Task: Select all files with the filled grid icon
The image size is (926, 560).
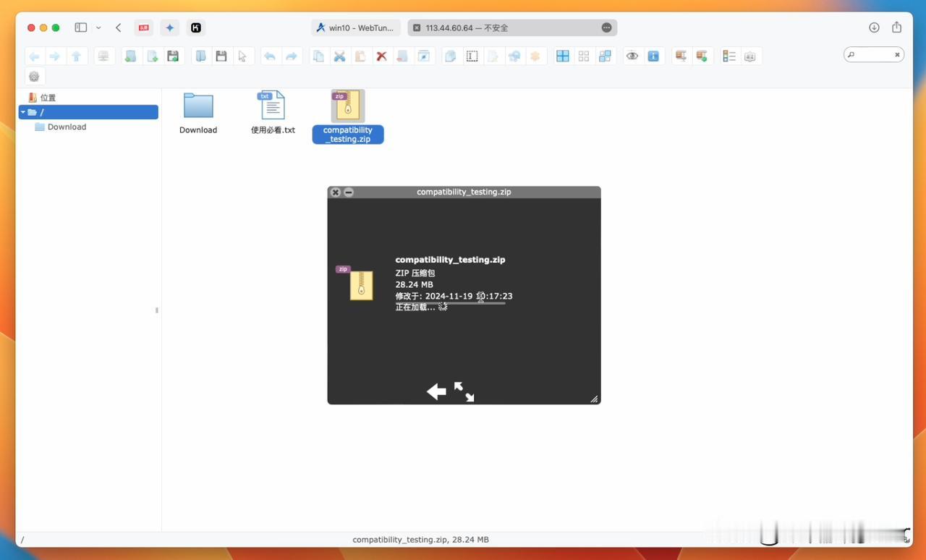Action: coord(563,56)
